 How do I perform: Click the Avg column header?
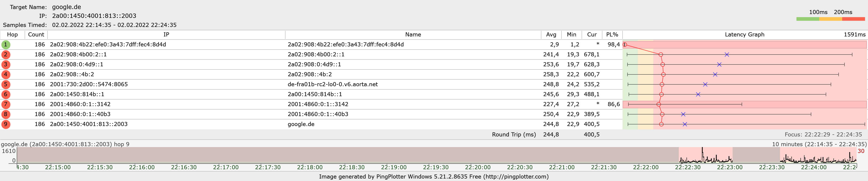pos(551,35)
